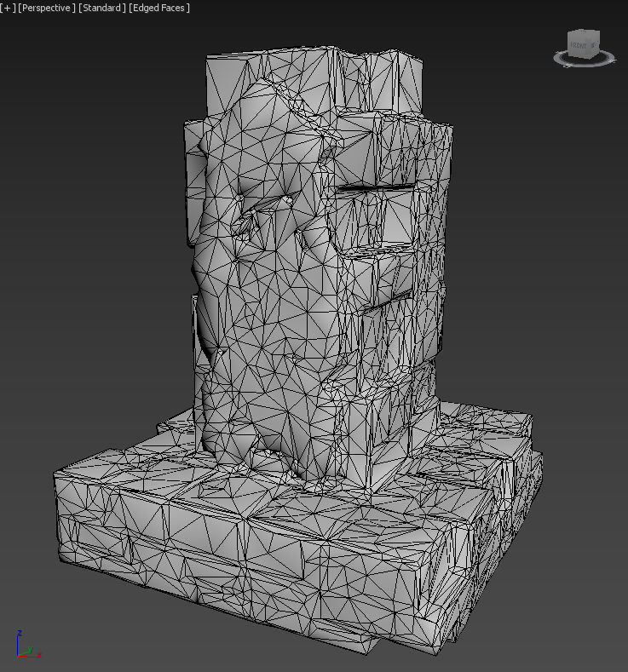Open the Standard shading quality menu
The height and width of the screenshot is (672, 628).
click(102, 8)
